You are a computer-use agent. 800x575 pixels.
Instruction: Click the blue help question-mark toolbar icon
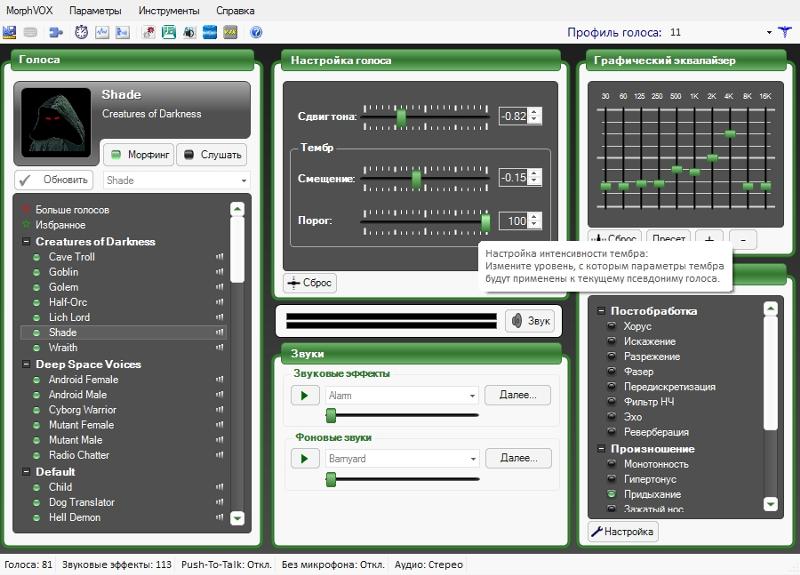click(x=256, y=33)
